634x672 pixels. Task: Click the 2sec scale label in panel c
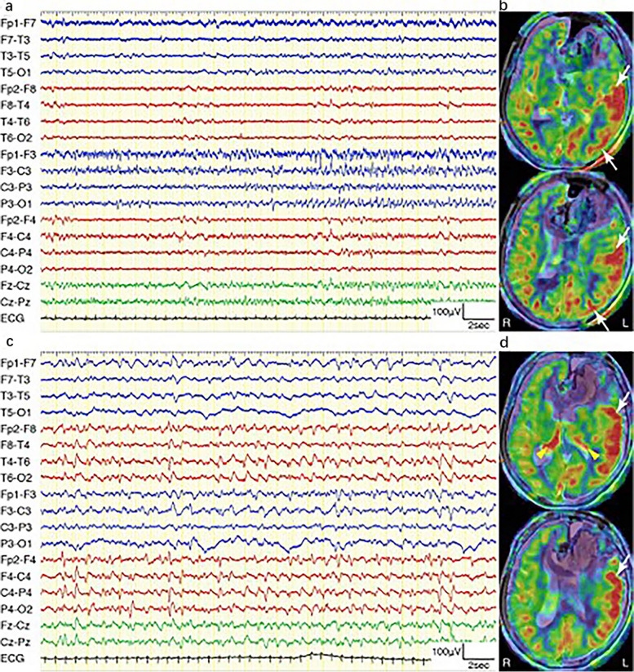(x=477, y=665)
